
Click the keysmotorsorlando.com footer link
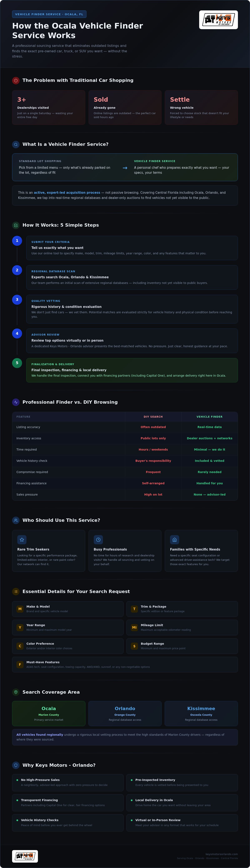tap(222, 854)
